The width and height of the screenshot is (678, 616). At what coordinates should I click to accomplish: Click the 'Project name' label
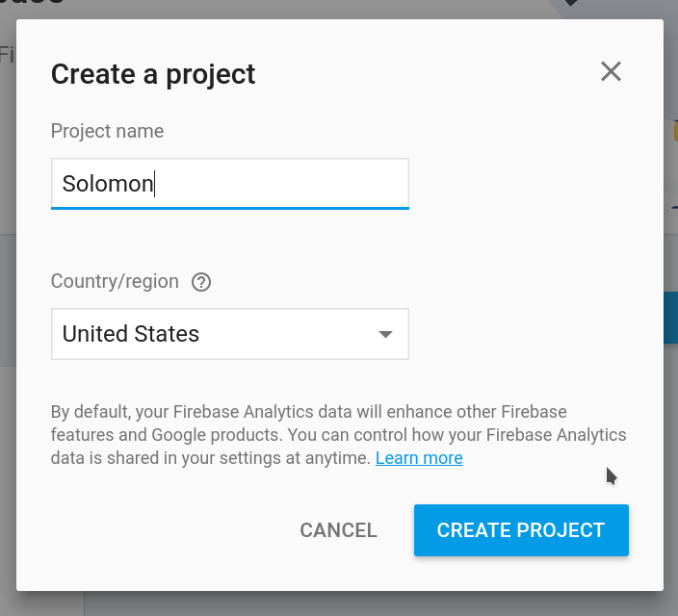coord(107,131)
